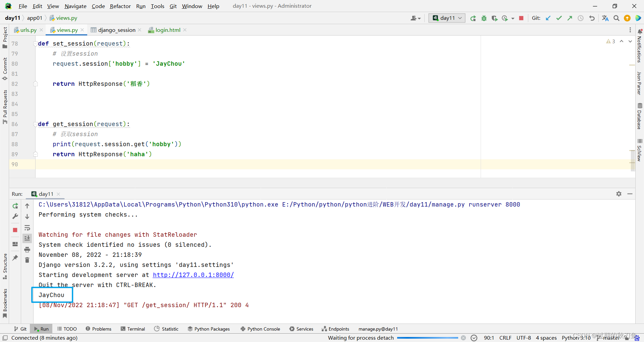Clear all console output trash icon
The image size is (644, 342).
27,260
